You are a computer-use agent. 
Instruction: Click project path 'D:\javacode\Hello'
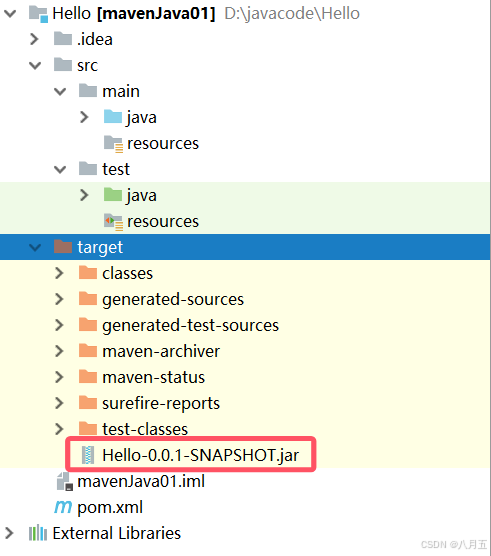292,14
